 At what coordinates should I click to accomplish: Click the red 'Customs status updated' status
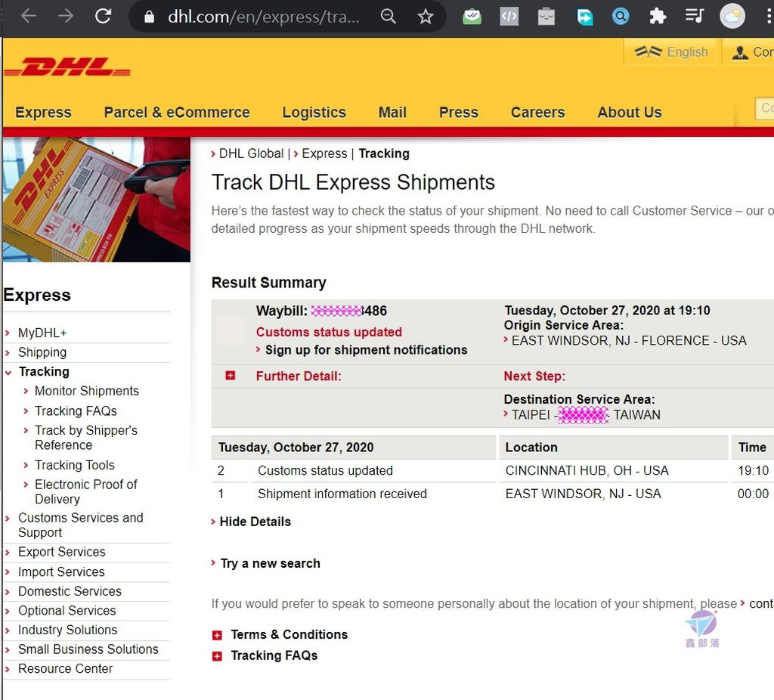coord(329,332)
